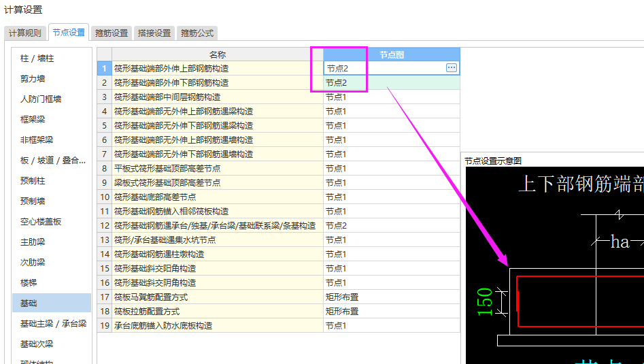This screenshot has width=644, height=364.
Task: Open the 搭接设置 tab
Action: pos(154,33)
